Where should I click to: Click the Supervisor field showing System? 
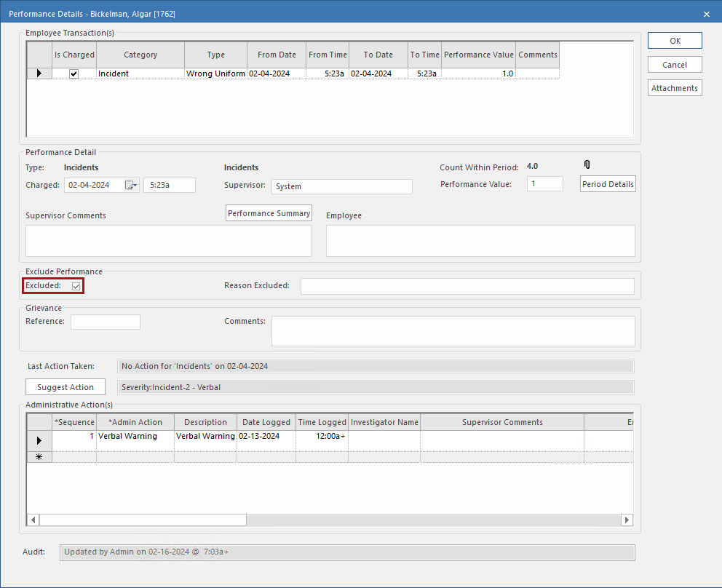click(x=341, y=186)
